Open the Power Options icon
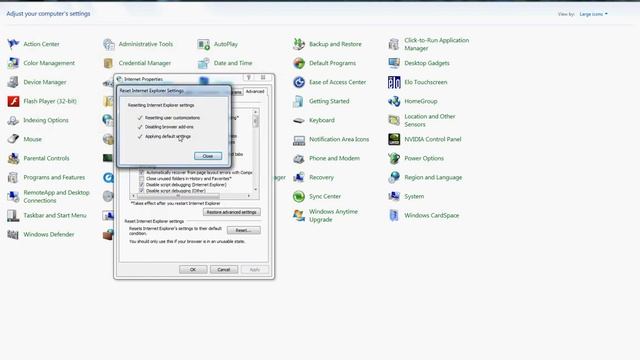640x360 pixels. [394, 158]
